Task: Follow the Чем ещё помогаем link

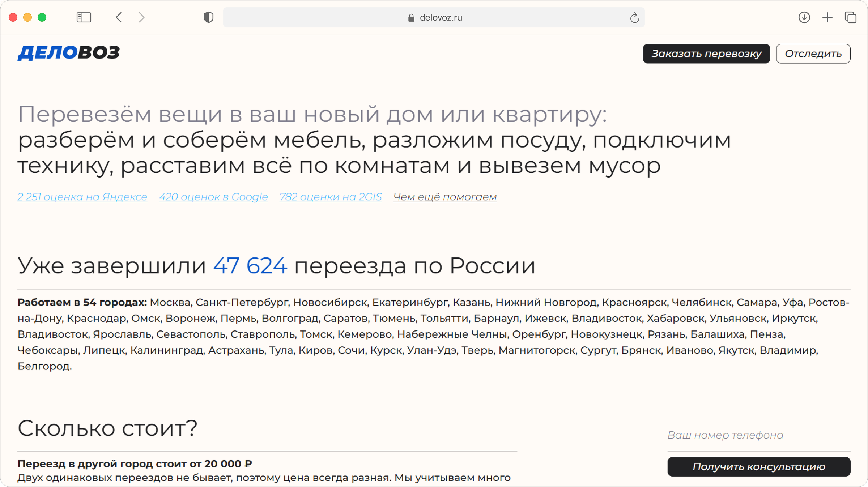Action: (445, 197)
